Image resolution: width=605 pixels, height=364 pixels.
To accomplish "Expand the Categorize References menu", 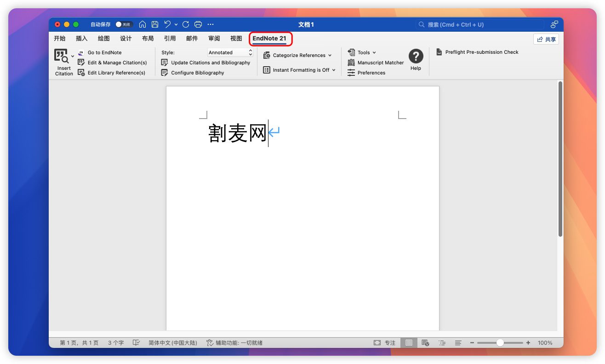I will point(299,55).
